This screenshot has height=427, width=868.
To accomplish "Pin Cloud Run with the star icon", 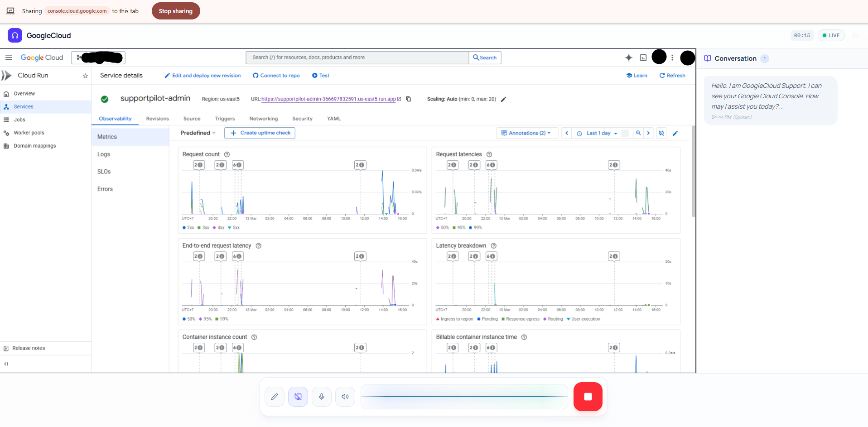I will pyautogui.click(x=85, y=76).
